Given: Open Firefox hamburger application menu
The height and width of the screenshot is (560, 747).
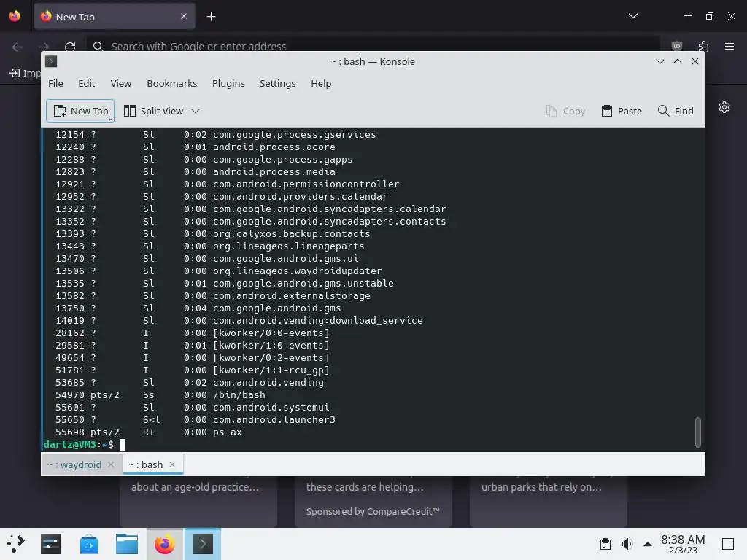Looking at the screenshot, I should click(x=729, y=46).
